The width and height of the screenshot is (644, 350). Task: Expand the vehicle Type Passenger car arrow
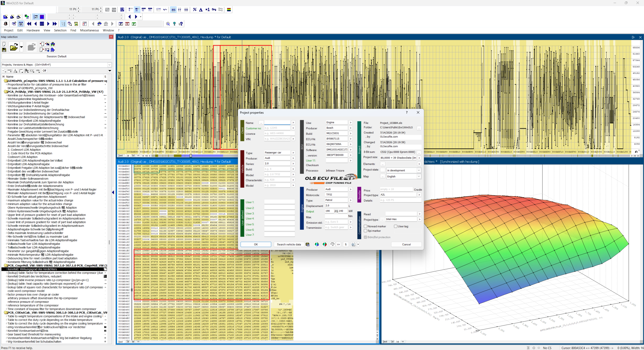pyautogui.click(x=293, y=153)
